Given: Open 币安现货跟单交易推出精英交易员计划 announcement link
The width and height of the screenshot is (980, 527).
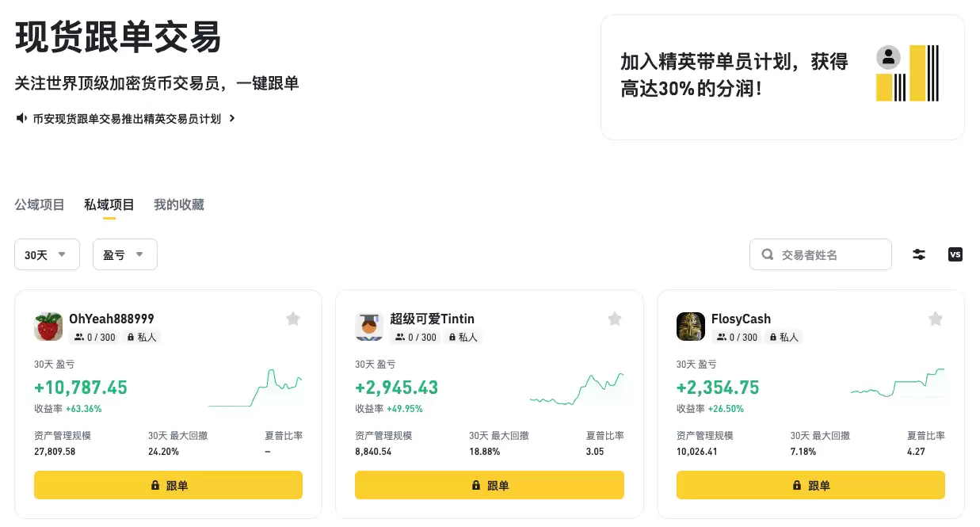Looking at the screenshot, I should [x=127, y=118].
